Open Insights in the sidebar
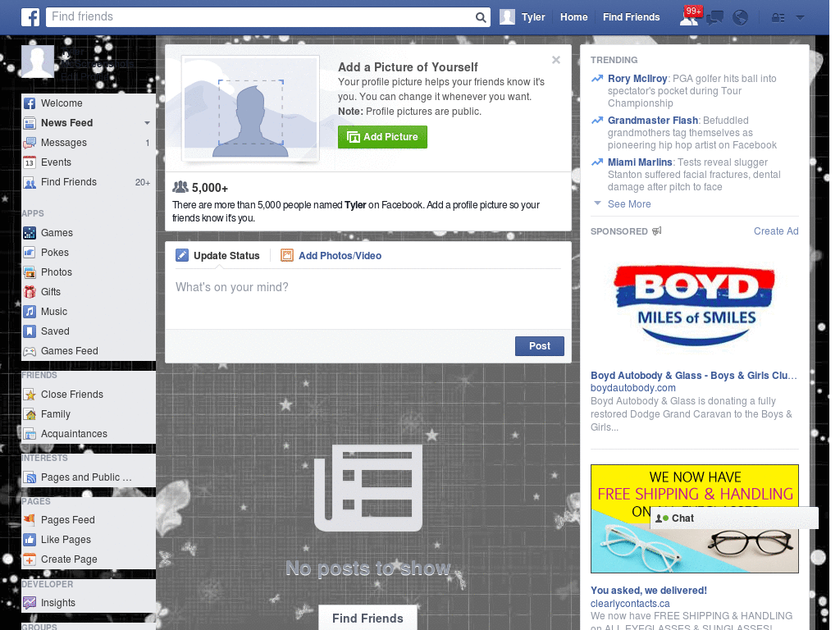This screenshot has height=630, width=840. (89, 603)
